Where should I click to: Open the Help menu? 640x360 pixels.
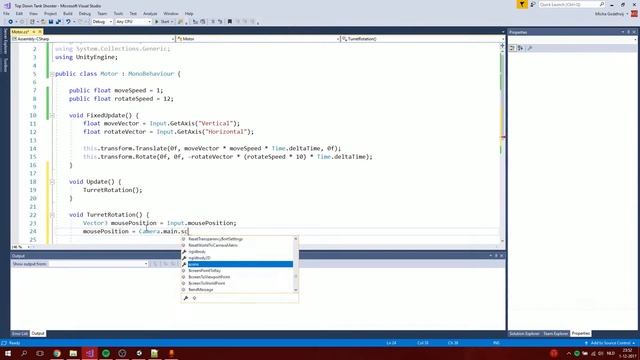point(189,13)
